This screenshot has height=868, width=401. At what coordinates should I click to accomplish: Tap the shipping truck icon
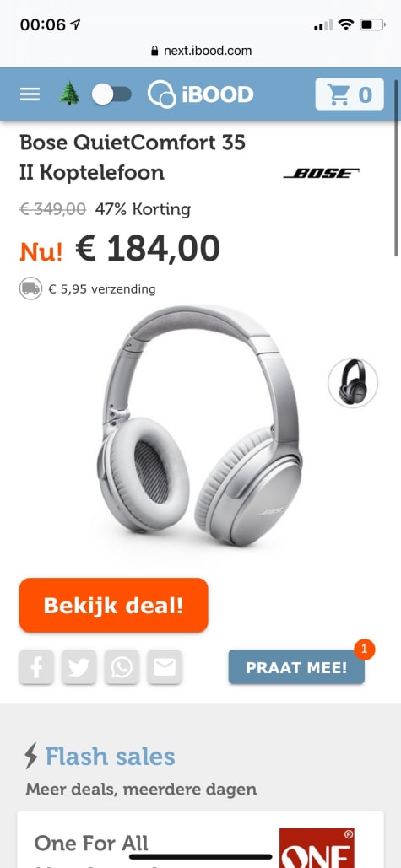point(31,289)
